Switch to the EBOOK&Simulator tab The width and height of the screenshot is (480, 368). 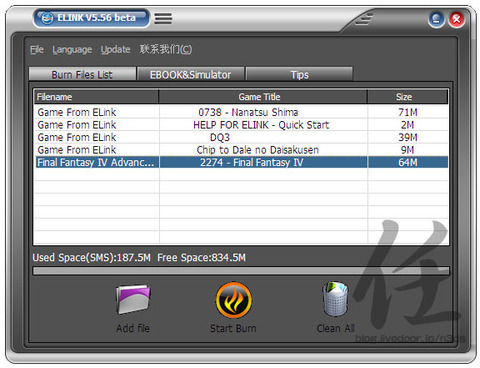[x=191, y=74]
